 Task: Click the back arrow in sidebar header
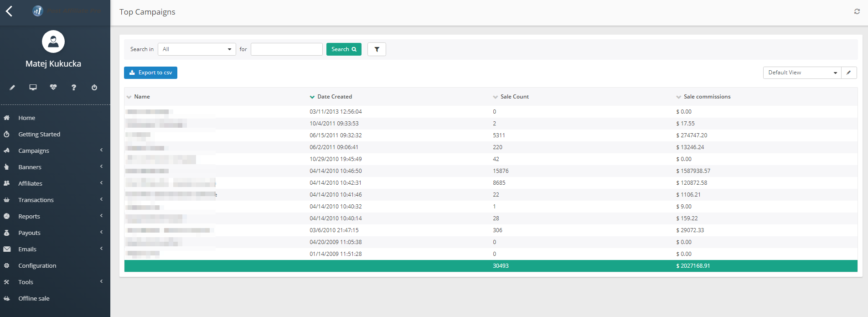9,11
